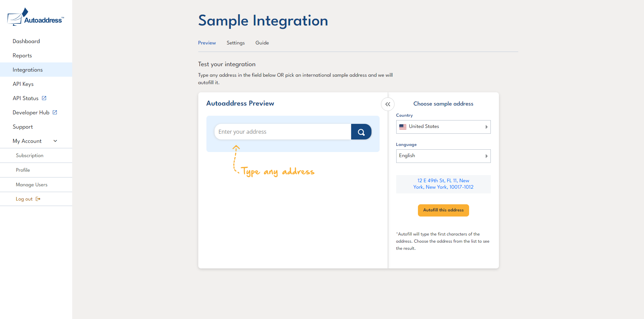Collapse the sample address panel chevron

pos(388,104)
